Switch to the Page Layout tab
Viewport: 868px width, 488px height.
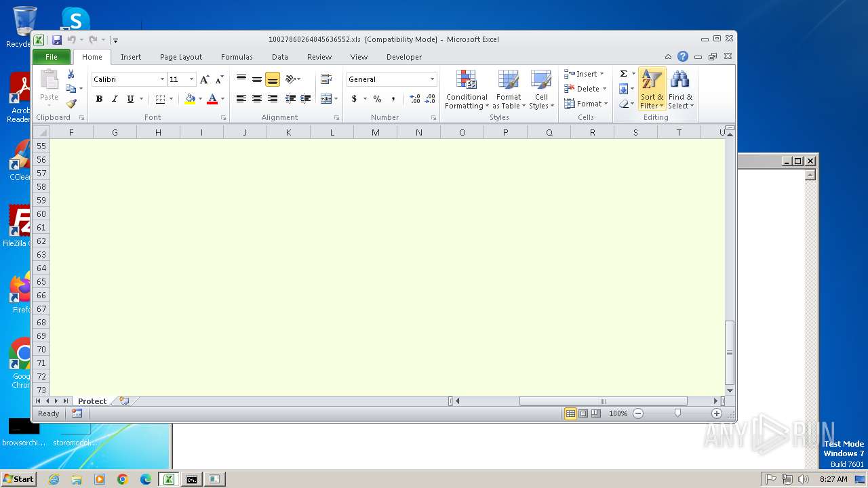click(x=181, y=57)
